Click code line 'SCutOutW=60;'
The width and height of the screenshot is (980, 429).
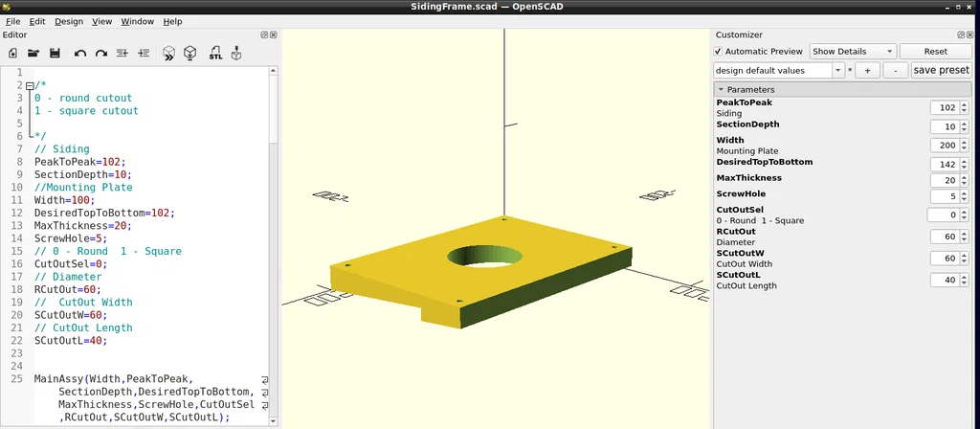point(71,314)
